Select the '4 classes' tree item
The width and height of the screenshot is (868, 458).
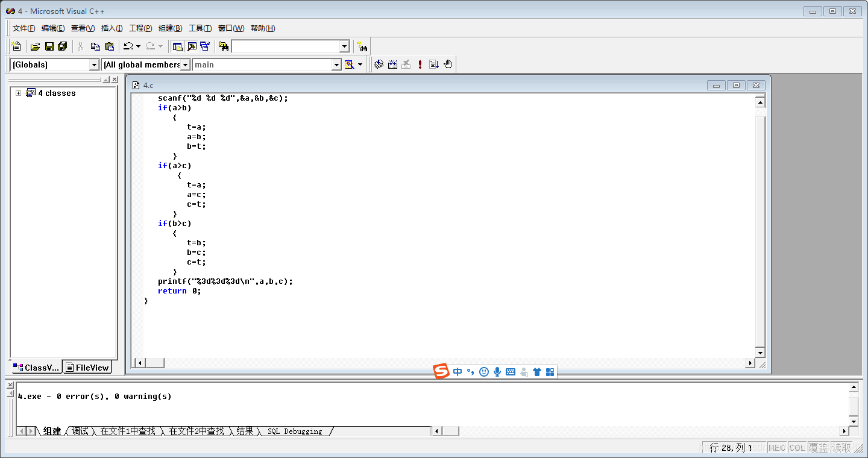point(57,93)
